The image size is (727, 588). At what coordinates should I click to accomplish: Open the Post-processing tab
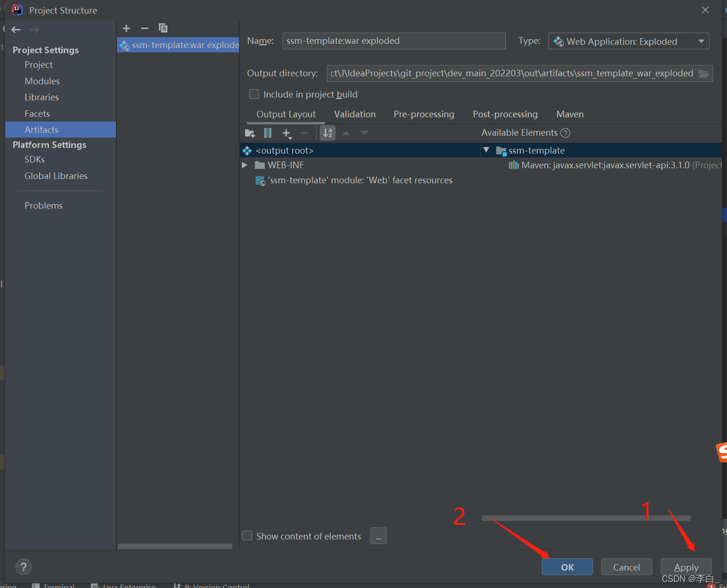coord(505,114)
